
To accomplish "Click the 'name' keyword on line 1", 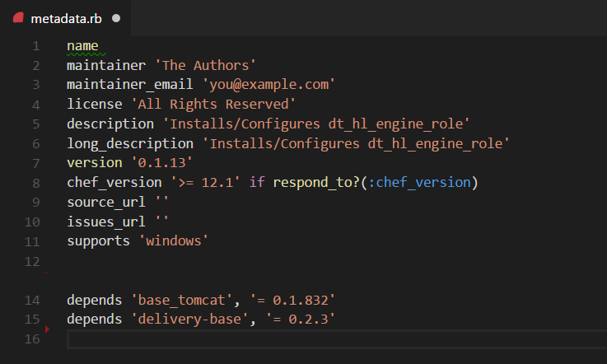I will (x=82, y=45).
